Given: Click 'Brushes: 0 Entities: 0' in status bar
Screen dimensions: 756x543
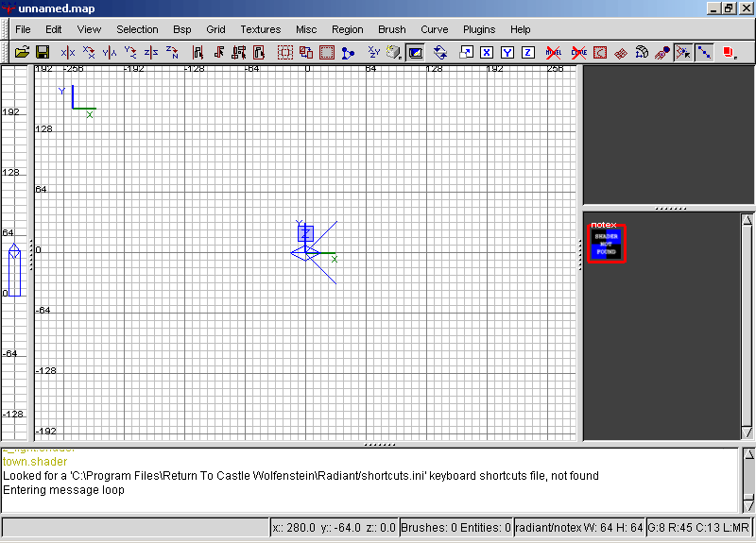Looking at the screenshot, I should 455,528.
